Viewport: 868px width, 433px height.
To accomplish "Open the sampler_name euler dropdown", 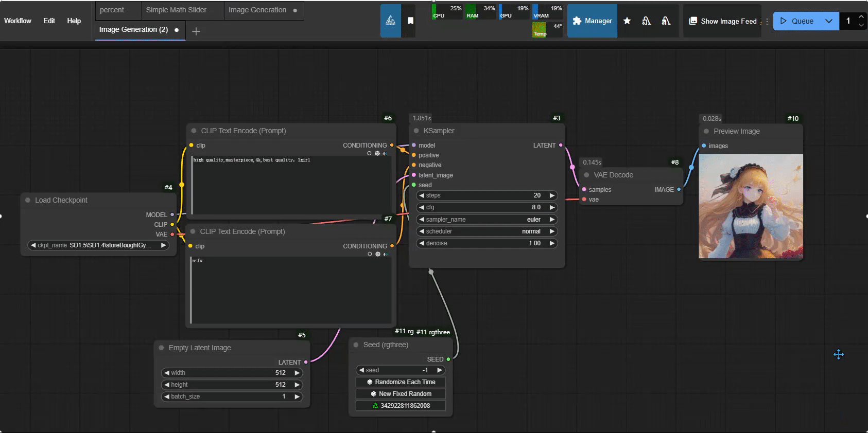I will tap(487, 220).
